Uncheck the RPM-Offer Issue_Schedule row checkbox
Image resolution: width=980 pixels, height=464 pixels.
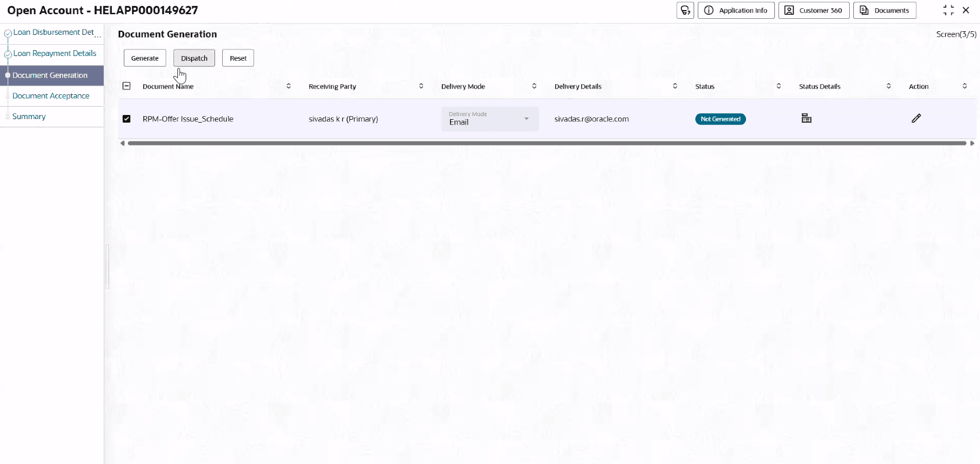coord(126,119)
